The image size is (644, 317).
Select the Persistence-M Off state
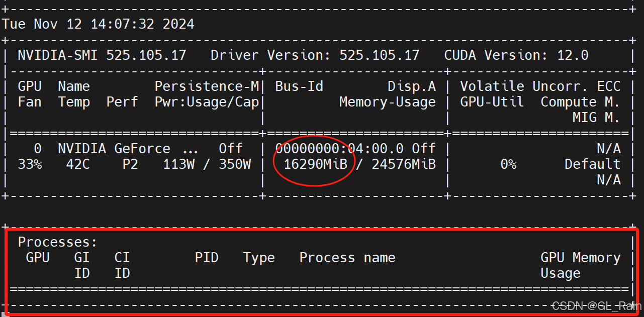click(231, 148)
